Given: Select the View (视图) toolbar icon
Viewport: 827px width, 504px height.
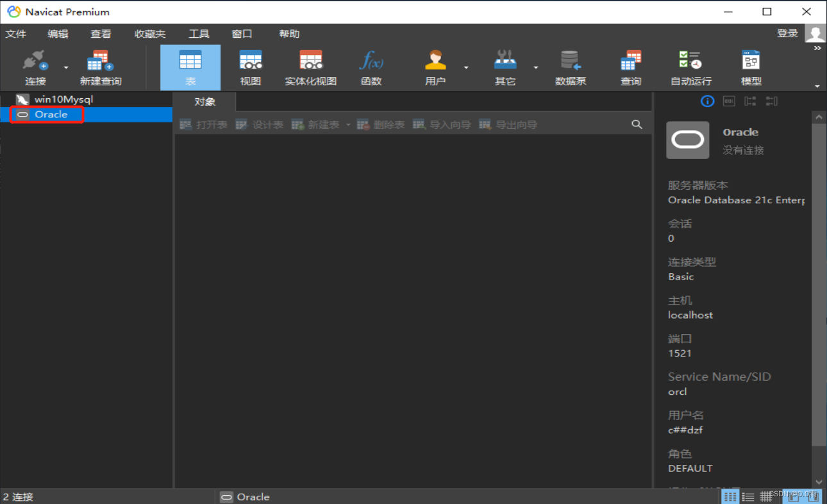Looking at the screenshot, I should (251, 67).
